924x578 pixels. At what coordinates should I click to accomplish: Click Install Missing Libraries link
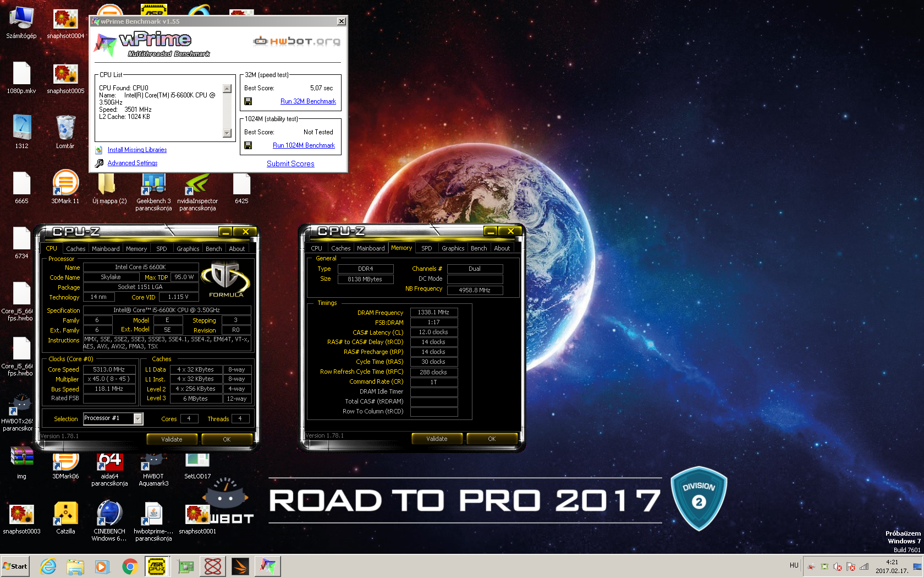click(137, 150)
